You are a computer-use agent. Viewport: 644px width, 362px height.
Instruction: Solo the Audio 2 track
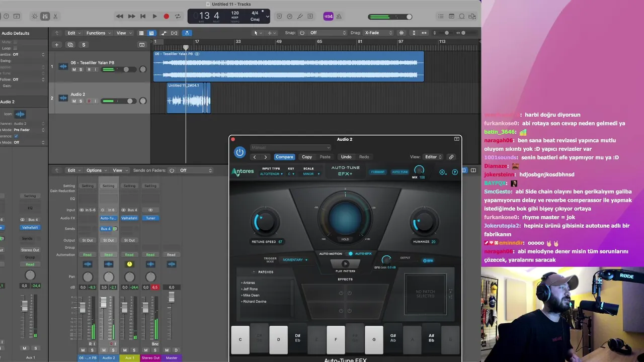(x=80, y=101)
